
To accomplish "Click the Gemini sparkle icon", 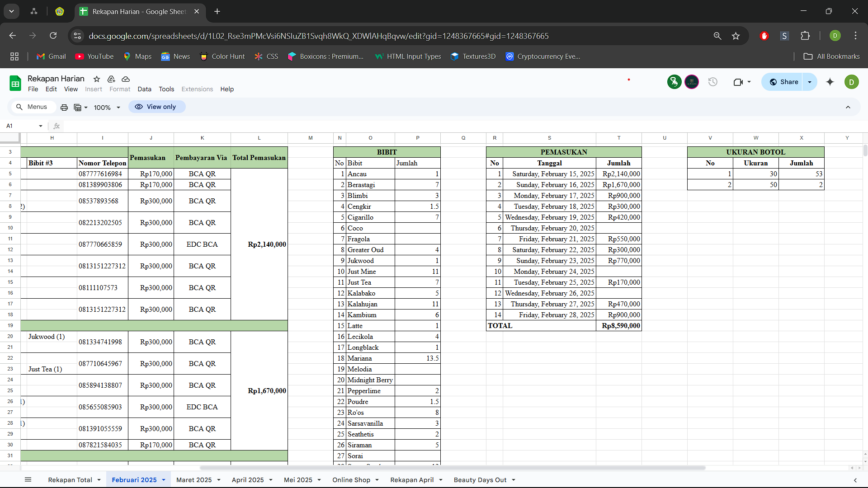I will 830,82.
